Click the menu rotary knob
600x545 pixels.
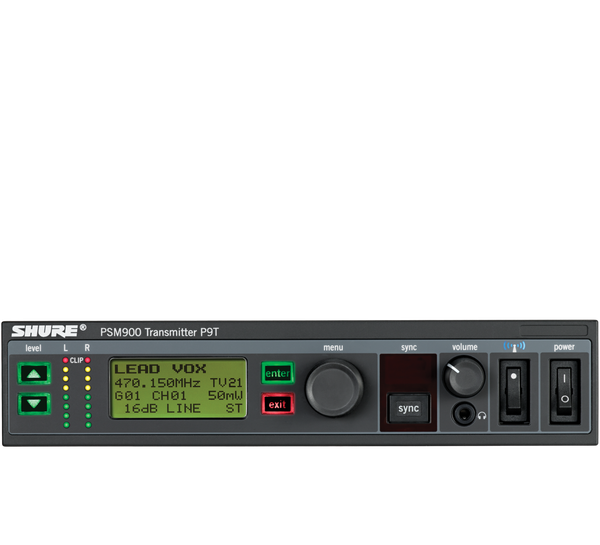(x=334, y=388)
